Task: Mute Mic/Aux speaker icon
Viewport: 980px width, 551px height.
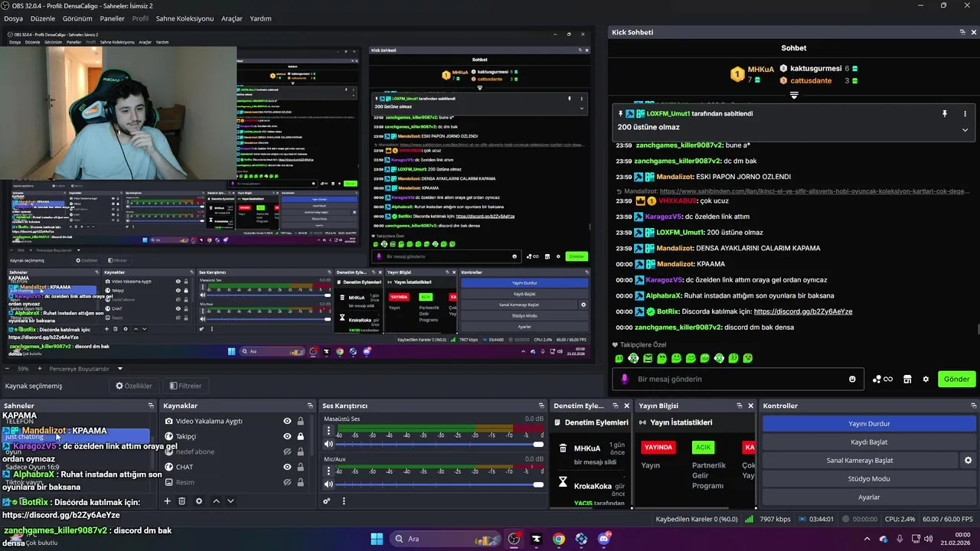Action: 328,484
